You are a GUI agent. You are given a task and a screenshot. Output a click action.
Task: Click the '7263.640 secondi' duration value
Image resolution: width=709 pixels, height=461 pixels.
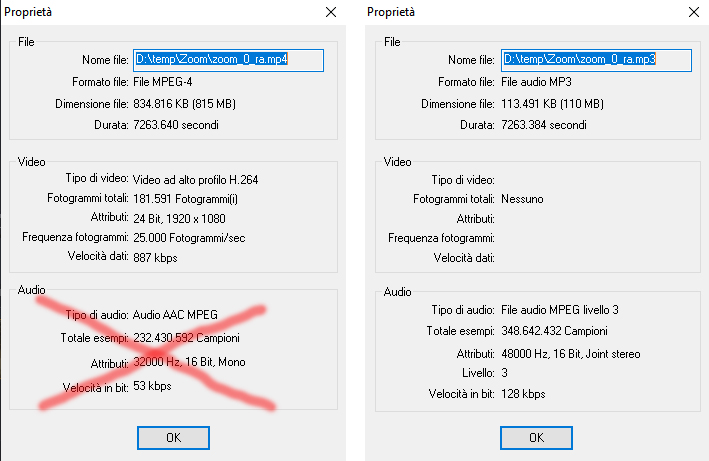point(176,125)
